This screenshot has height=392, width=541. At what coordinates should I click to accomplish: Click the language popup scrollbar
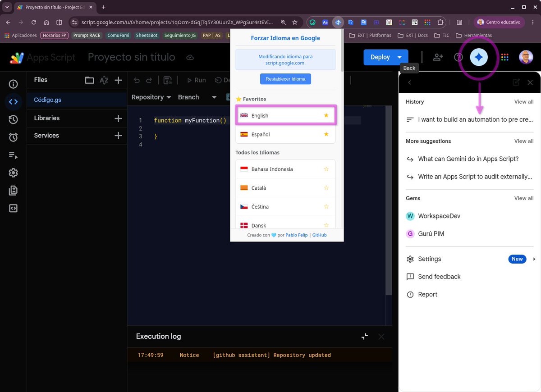tap(342, 50)
